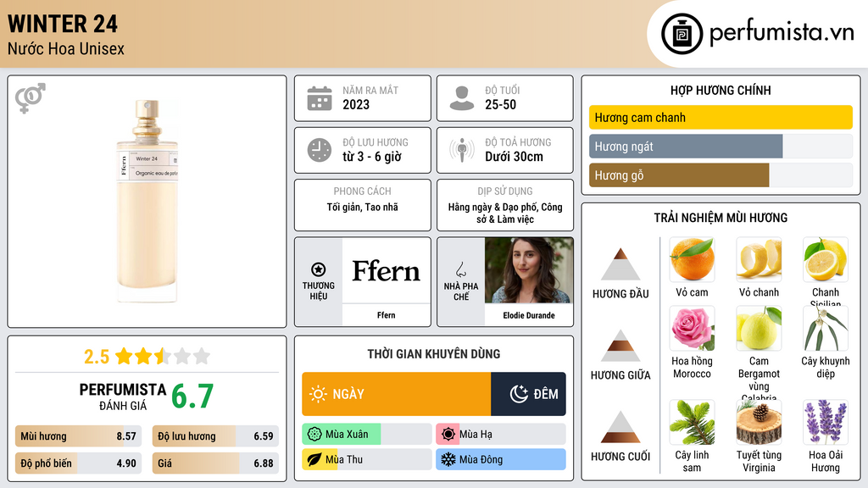Viewport: 868px width, 488px height.
Task: Click the sun icon for Mùa Hạ
Action: [448, 435]
